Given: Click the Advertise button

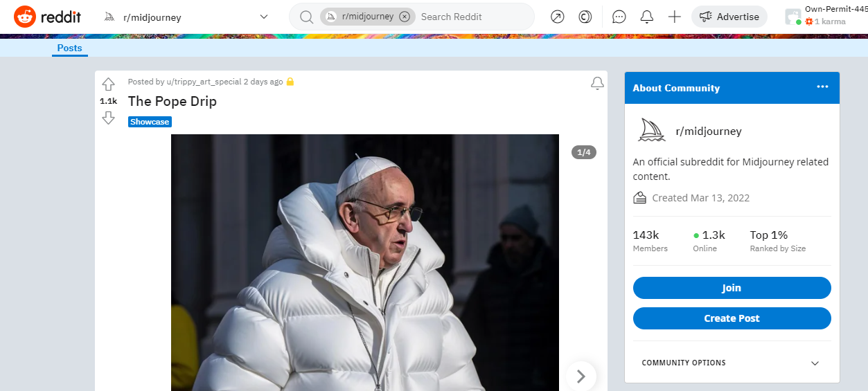Looking at the screenshot, I should coord(729,17).
